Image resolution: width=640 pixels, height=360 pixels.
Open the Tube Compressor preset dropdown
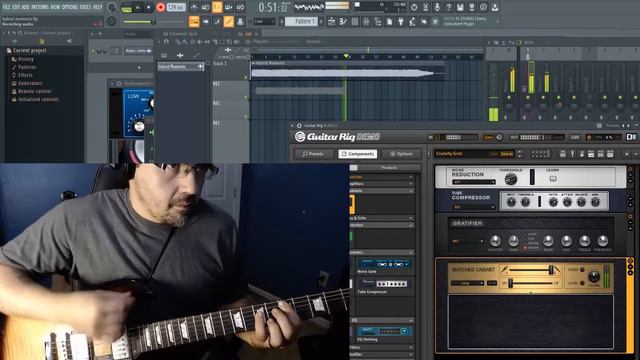tap(473, 207)
